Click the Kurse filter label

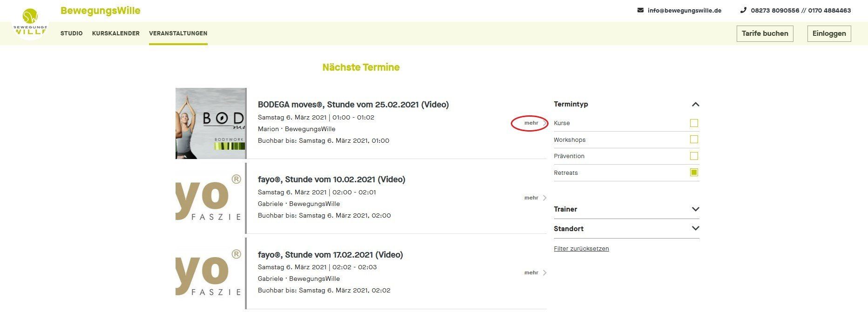[x=562, y=123]
